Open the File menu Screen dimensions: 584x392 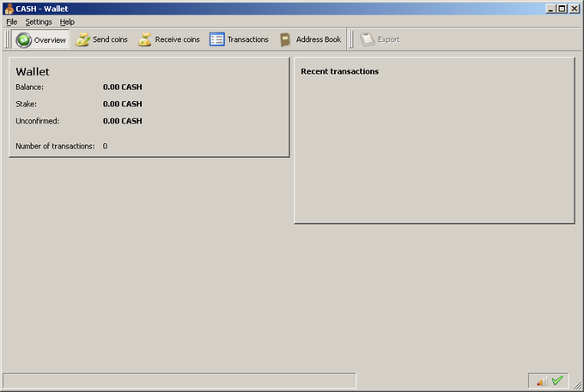tap(11, 22)
